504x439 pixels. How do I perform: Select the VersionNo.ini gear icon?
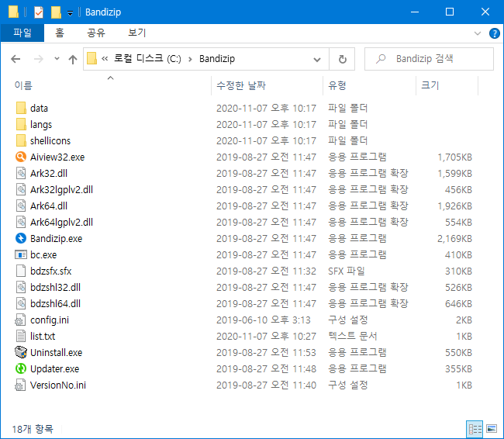[x=20, y=385]
